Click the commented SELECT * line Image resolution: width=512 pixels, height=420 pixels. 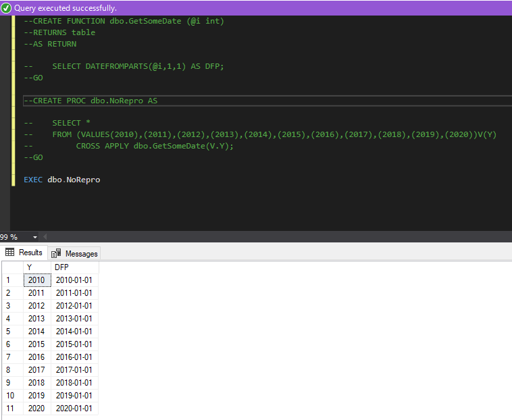(57, 123)
